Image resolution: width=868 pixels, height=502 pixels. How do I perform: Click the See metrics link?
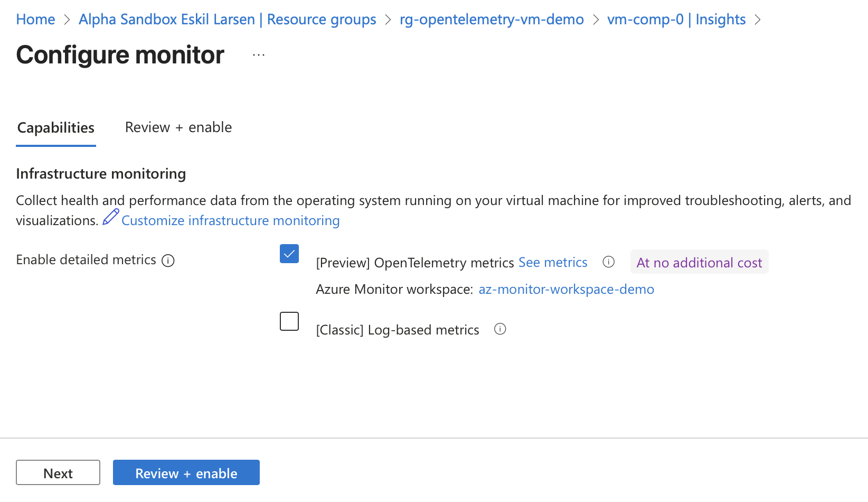coord(553,262)
